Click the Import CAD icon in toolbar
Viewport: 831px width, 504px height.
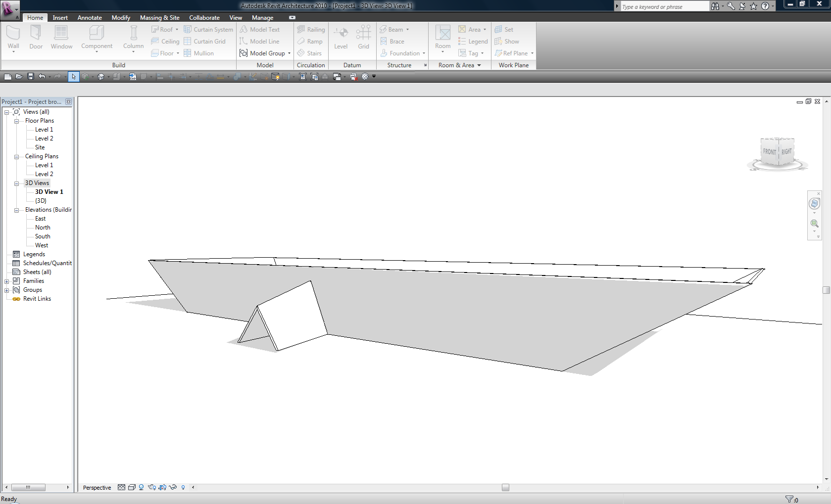click(133, 77)
